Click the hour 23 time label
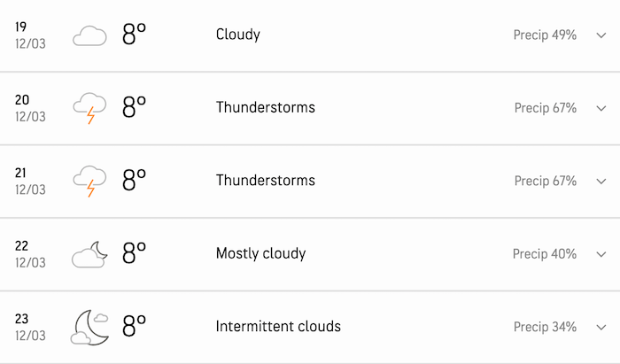 (21, 320)
